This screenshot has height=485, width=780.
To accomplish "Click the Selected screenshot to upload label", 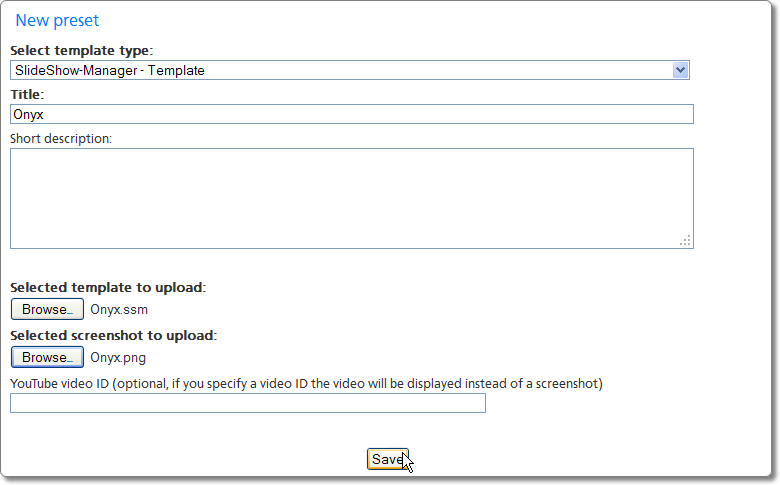I will 113,335.
